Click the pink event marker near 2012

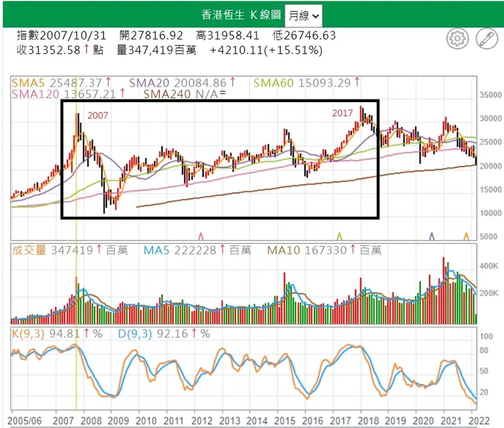point(201,236)
